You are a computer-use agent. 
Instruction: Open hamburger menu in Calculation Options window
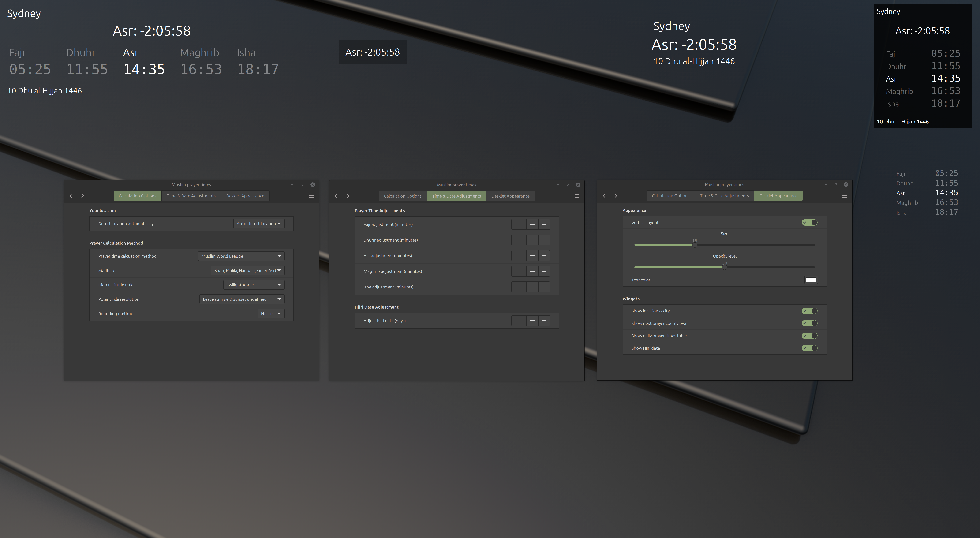[x=311, y=196]
